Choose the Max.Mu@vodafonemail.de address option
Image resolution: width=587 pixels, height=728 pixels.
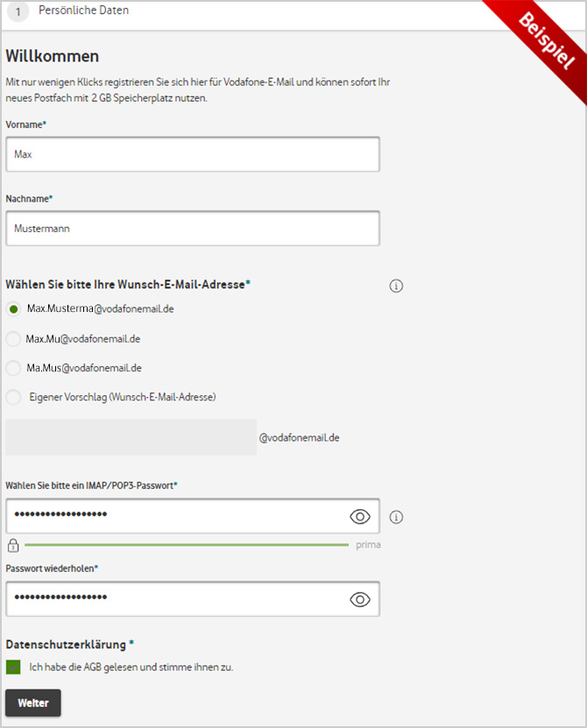click(x=13, y=339)
